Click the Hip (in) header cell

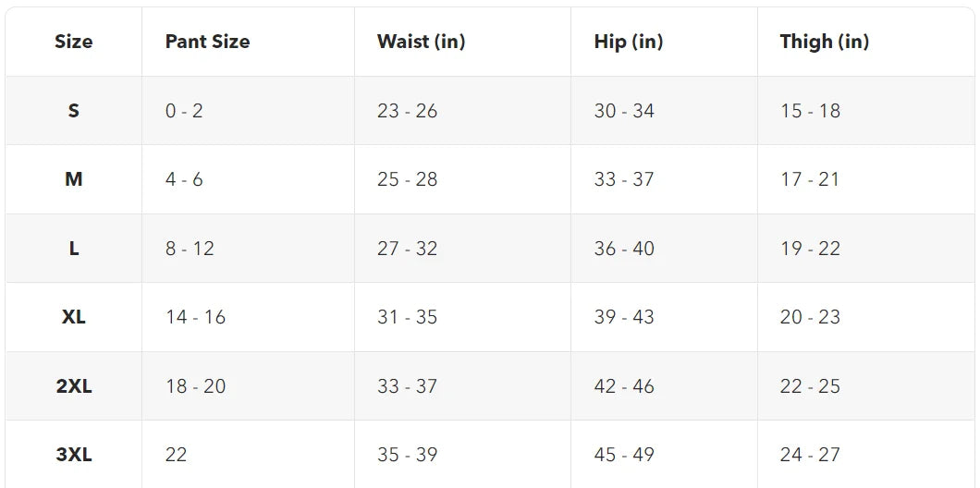coord(628,42)
